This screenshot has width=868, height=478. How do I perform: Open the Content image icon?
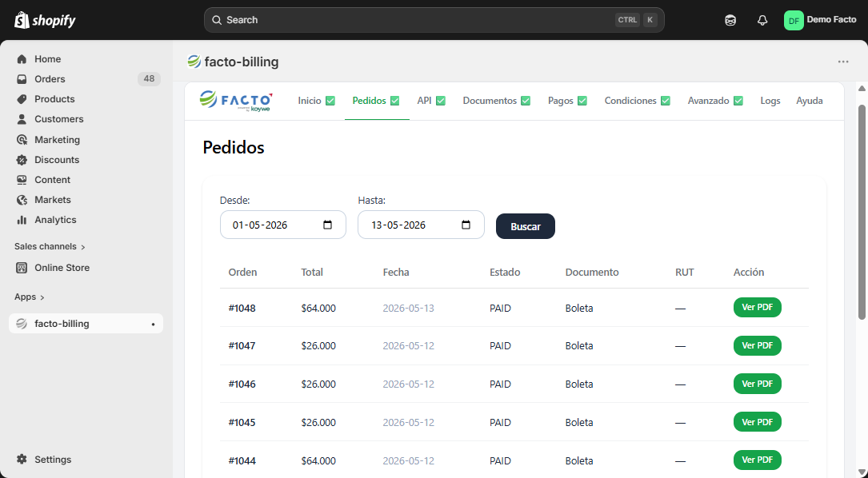pos(22,180)
